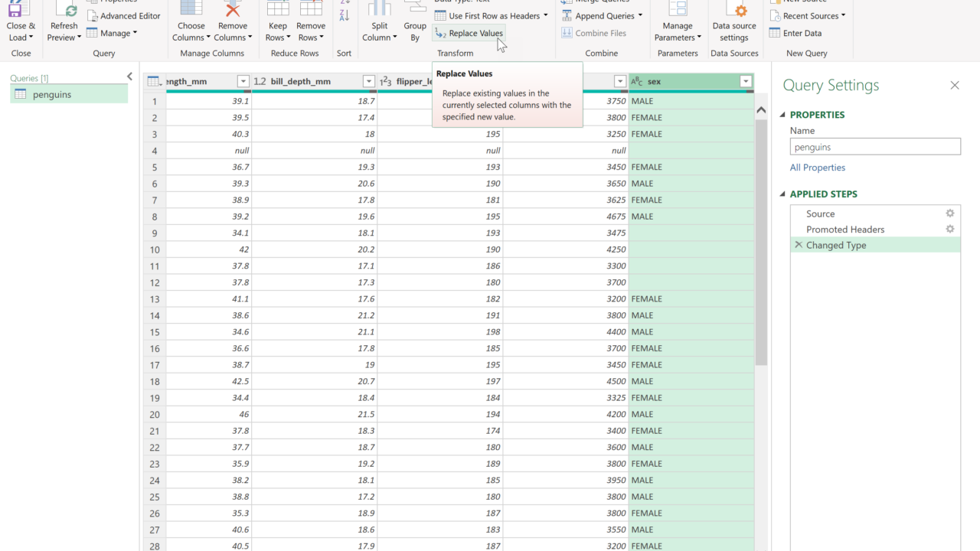Open the sex column filter dropdown

(x=745, y=81)
